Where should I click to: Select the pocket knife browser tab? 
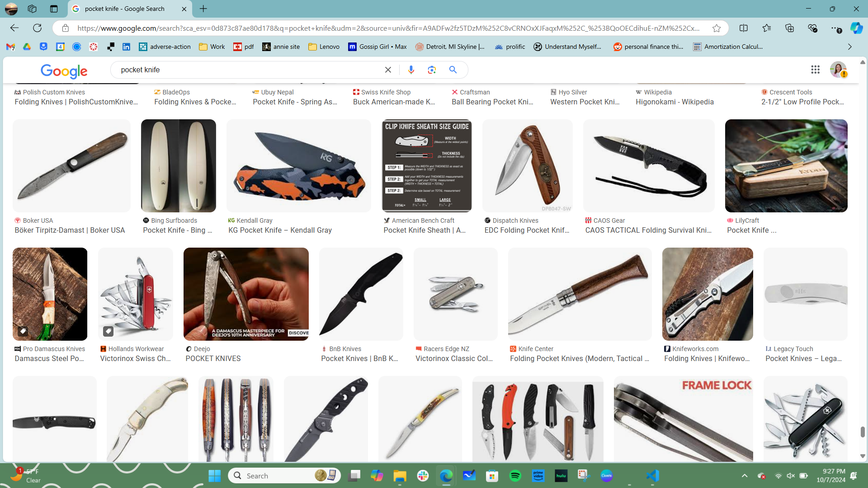[x=125, y=9]
